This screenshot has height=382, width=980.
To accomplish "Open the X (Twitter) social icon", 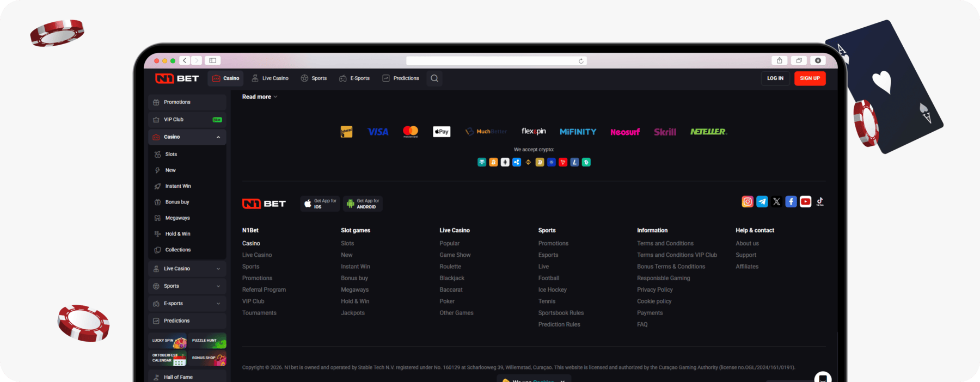I will point(776,202).
